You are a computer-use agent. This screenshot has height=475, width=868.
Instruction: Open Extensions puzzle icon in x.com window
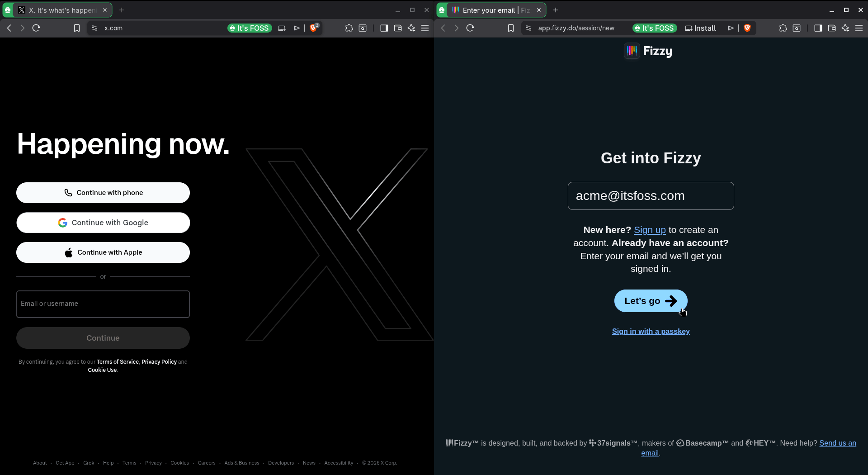coord(349,28)
